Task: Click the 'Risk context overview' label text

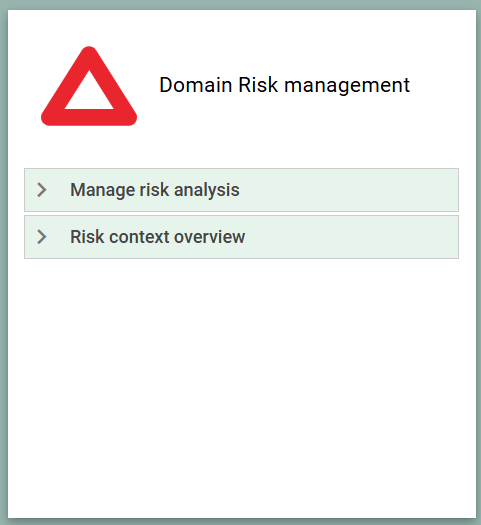Action: point(157,237)
